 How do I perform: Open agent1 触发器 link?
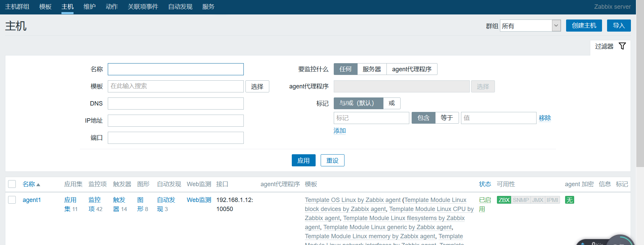120,204
